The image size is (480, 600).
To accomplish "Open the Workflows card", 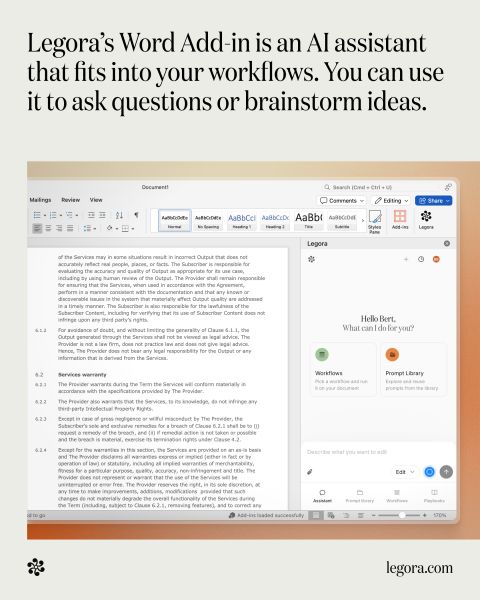I will tap(343, 369).
